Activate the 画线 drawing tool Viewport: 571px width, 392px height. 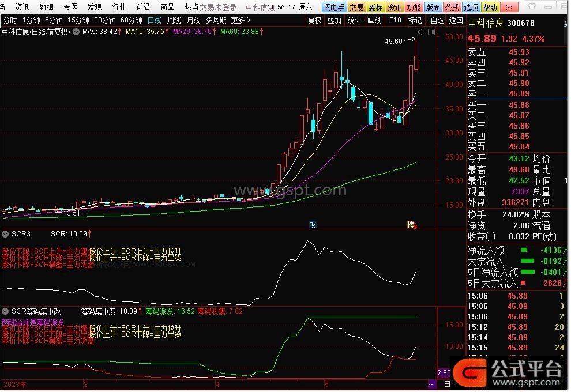(x=374, y=20)
